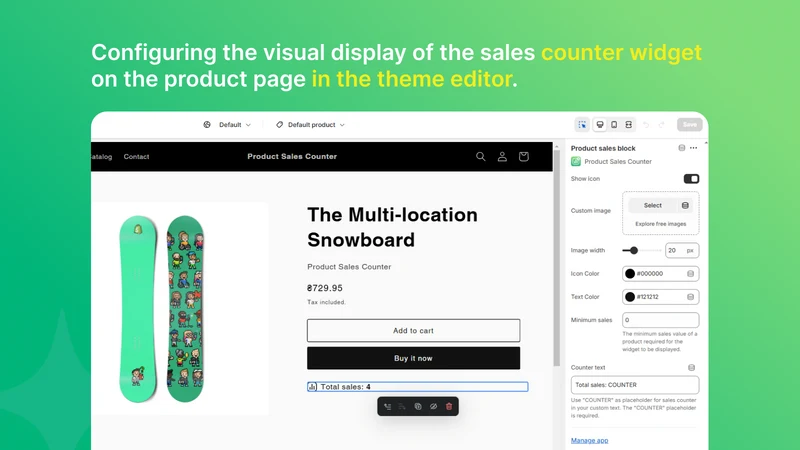Image resolution: width=800 pixels, height=450 pixels.
Task: Click the green Product Sales Counter app icon
Action: coord(576,161)
